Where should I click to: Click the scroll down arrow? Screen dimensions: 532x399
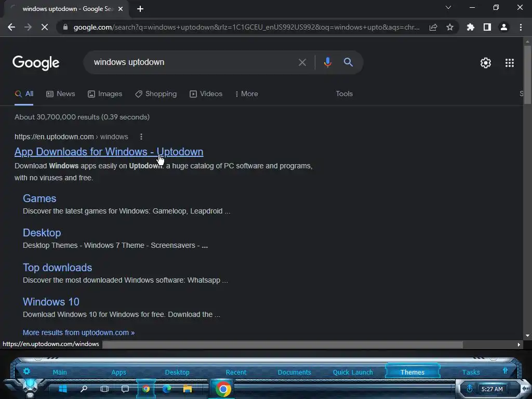click(527, 336)
